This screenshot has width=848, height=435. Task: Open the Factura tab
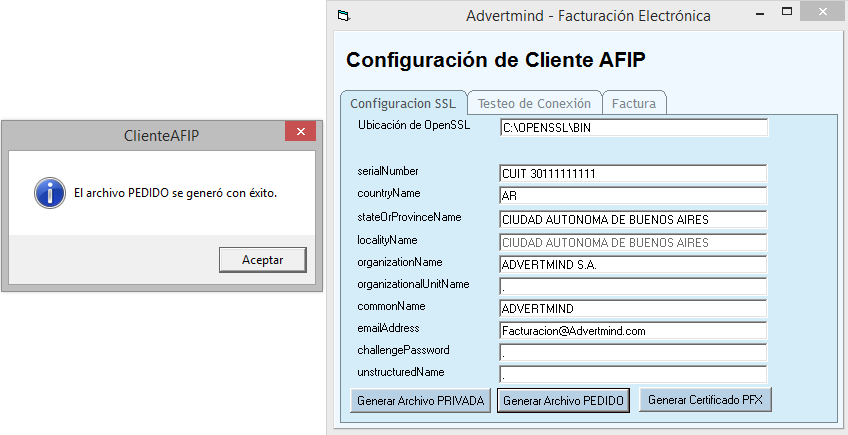pos(634,103)
